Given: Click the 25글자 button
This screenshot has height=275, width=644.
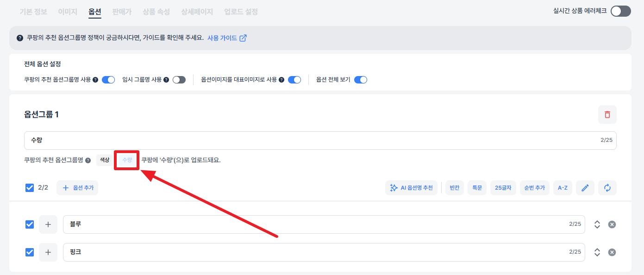Looking at the screenshot, I should (503, 188).
